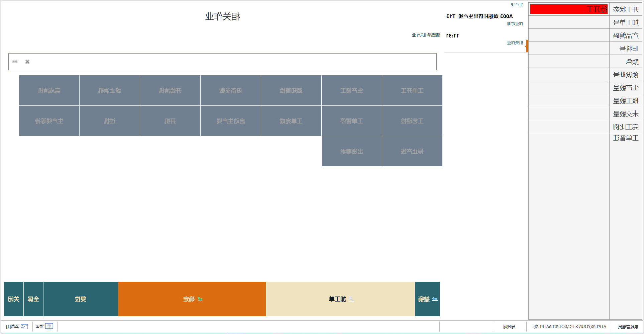
Task: Open the 加工单 search button
Action: click(340, 299)
